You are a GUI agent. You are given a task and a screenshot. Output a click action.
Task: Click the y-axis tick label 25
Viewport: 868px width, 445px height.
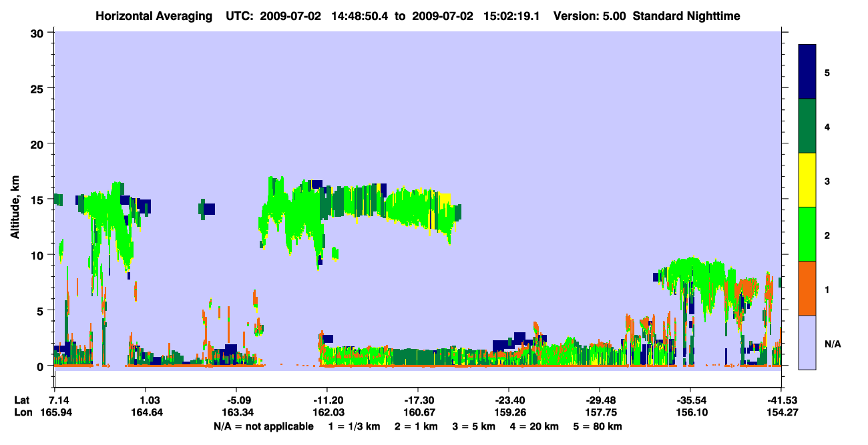click(37, 88)
